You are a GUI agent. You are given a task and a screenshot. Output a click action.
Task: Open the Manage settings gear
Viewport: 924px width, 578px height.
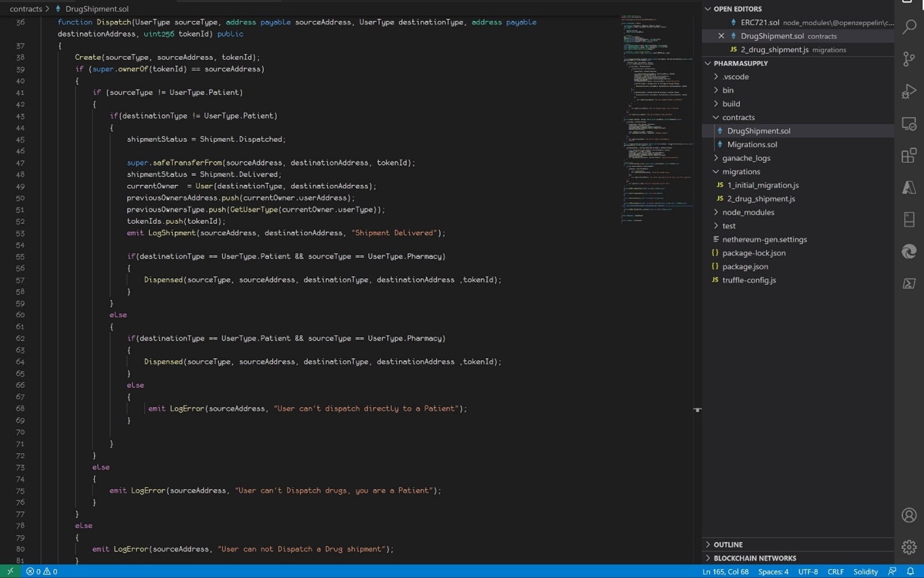coord(909,546)
